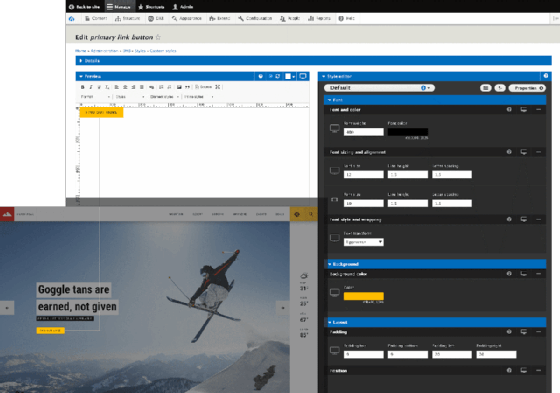Open Shortcuts in the top toolbar
This screenshot has width=560, height=393.
coord(151,7)
